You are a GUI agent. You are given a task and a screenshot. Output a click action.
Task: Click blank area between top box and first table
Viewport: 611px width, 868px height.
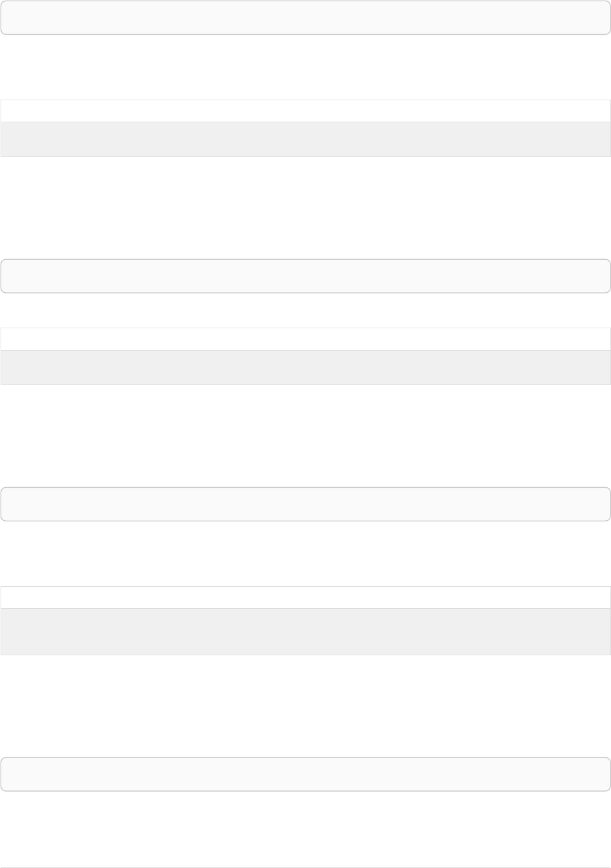[305, 67]
